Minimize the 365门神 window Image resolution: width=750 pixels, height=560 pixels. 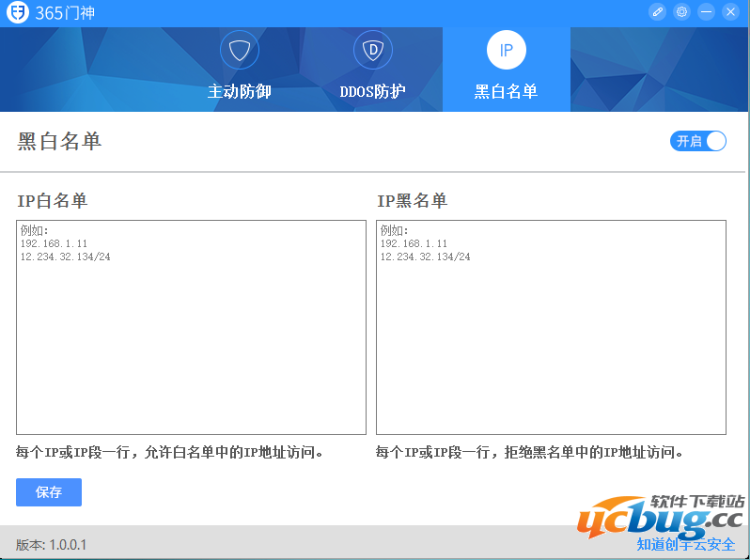[706, 12]
